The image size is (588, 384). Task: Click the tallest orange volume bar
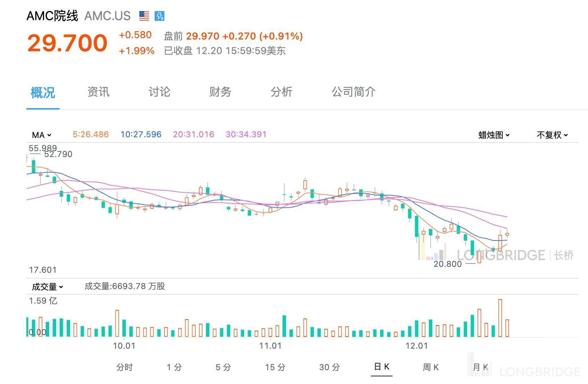coord(501,319)
